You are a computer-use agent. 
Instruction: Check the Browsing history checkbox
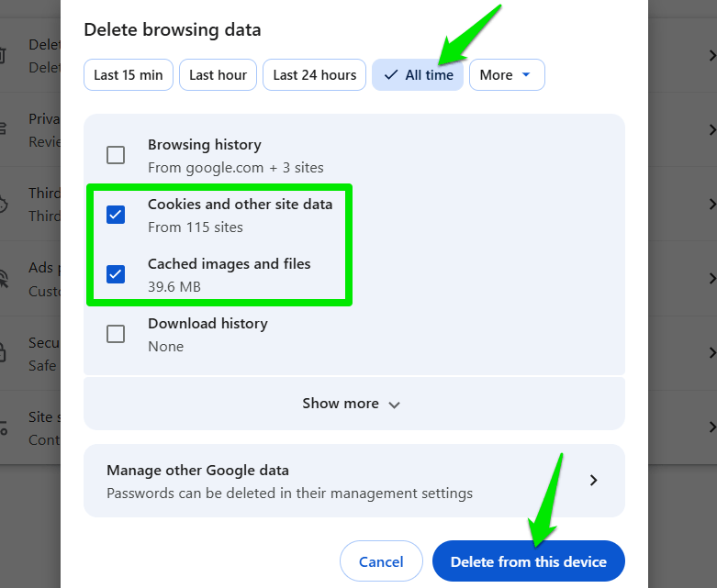116,155
